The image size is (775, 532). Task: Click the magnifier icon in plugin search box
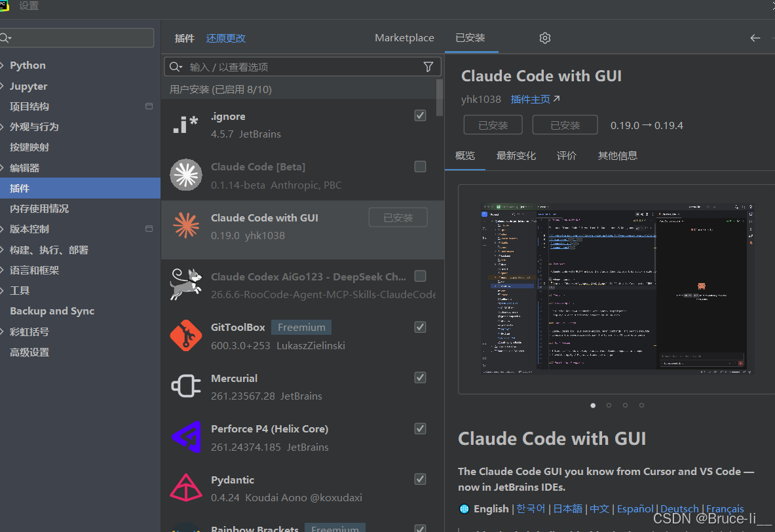176,67
